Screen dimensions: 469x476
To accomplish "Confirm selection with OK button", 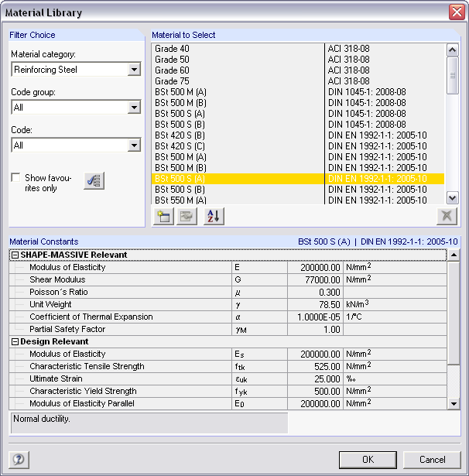I will click(x=368, y=460).
